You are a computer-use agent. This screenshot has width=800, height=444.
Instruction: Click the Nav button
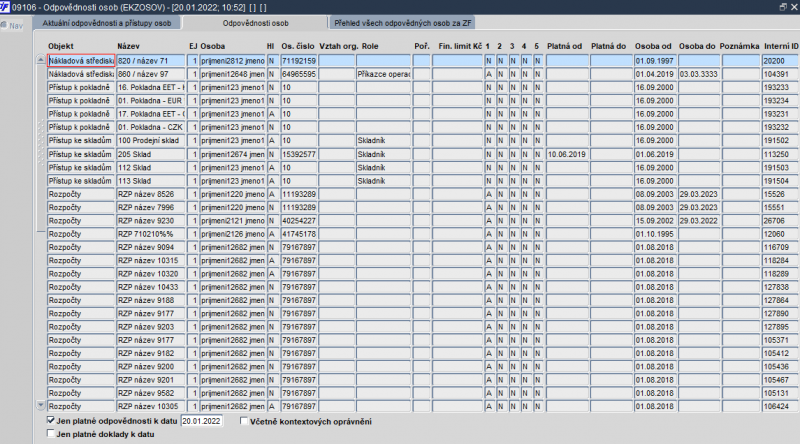[12, 26]
